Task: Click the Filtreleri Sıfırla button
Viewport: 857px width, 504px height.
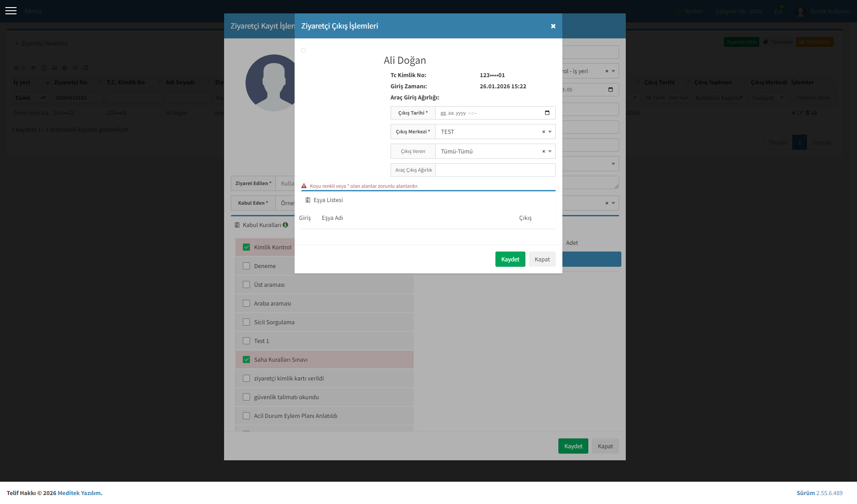Action: click(x=814, y=98)
